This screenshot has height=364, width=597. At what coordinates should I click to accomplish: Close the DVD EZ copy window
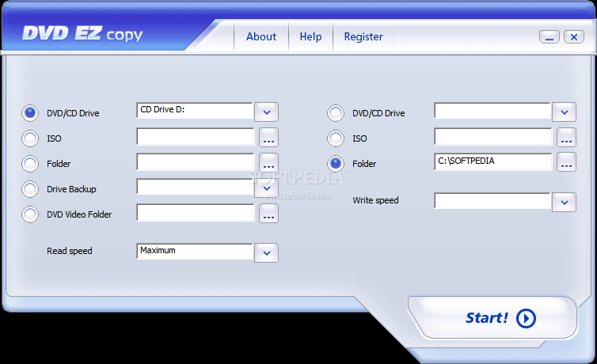pyautogui.click(x=574, y=37)
